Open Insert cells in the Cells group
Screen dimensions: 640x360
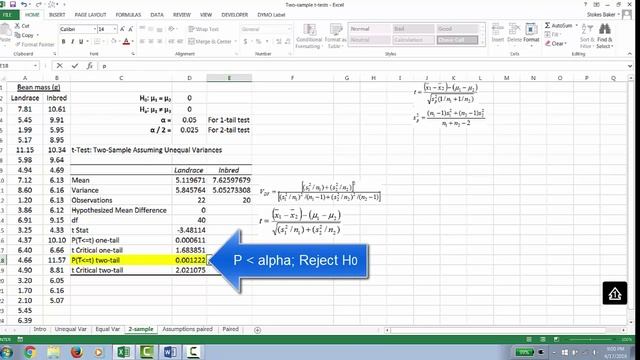[x=498, y=33]
